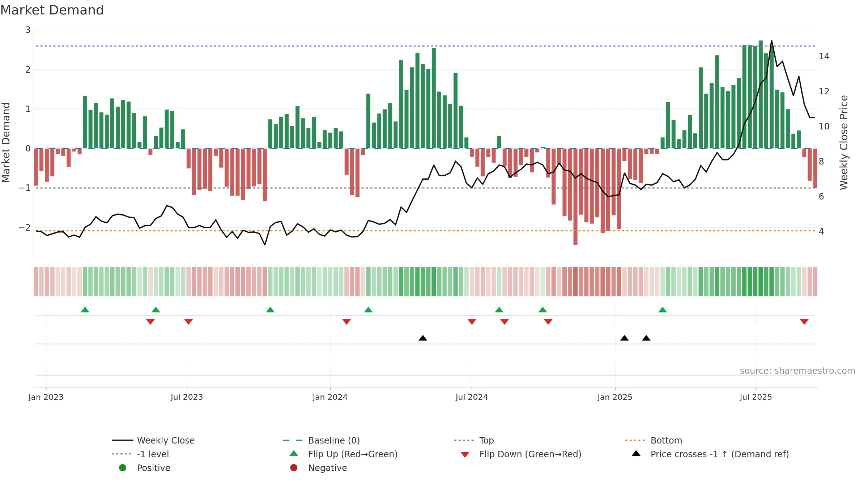Click the Weekly Close line peak near 15

(771, 41)
